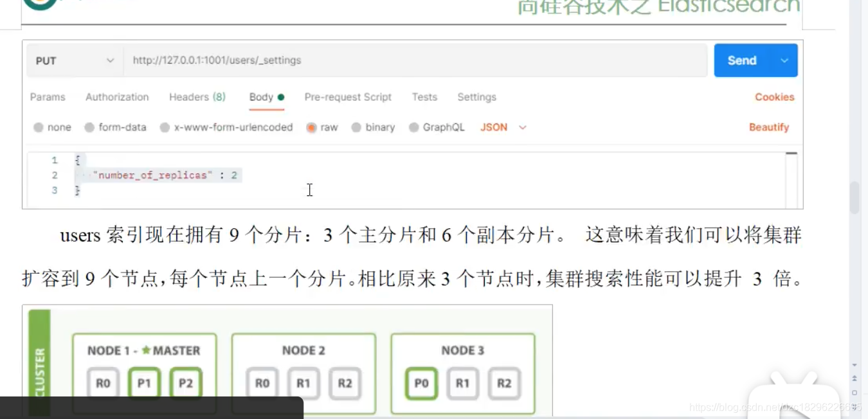Open the Headers (8) tab
This screenshot has width=868, height=419.
click(197, 97)
